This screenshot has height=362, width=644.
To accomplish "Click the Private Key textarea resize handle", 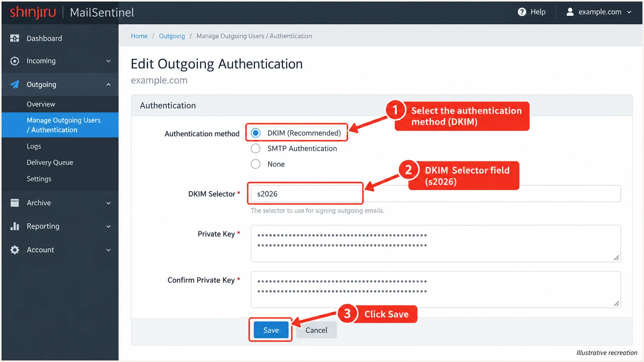I will click(x=616, y=258).
